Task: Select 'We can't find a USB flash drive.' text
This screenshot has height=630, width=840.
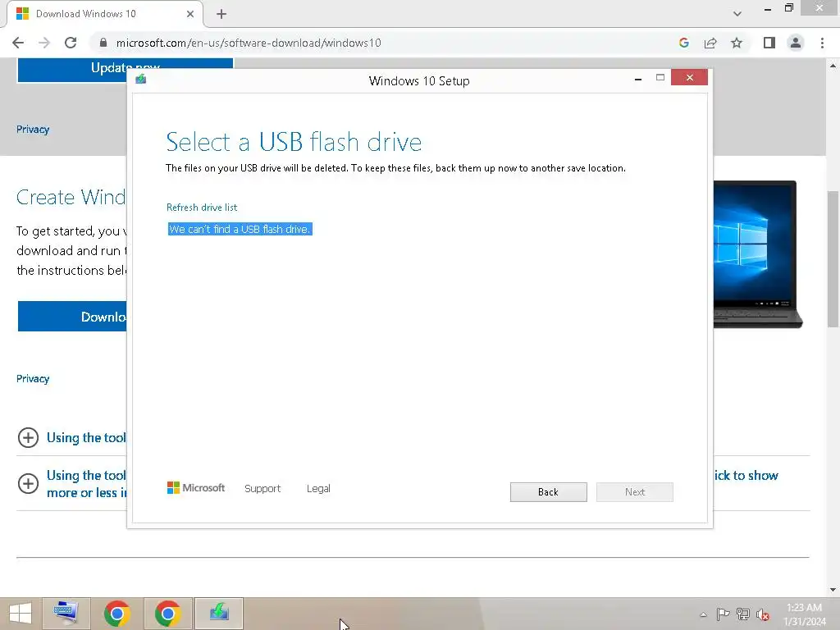Action: 240,230
